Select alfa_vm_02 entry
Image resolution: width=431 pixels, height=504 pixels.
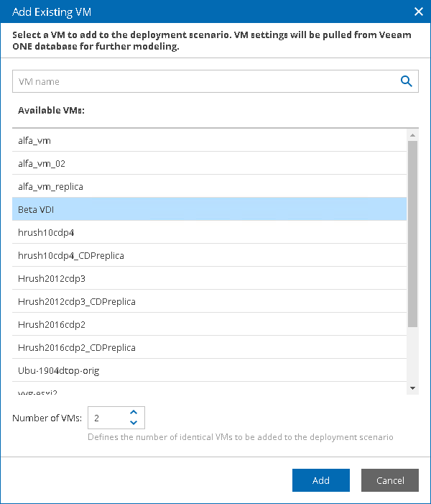coord(208,163)
